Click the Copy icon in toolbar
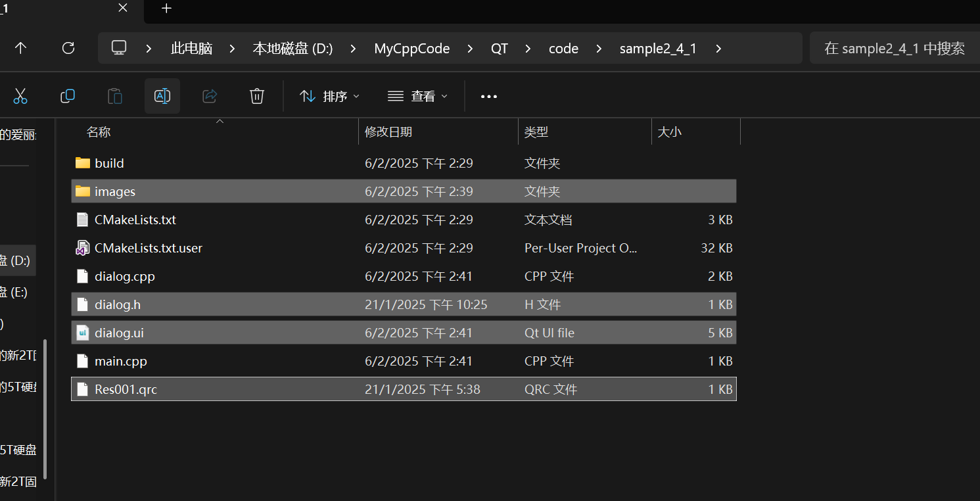Image resolution: width=980 pixels, height=501 pixels. pos(67,96)
